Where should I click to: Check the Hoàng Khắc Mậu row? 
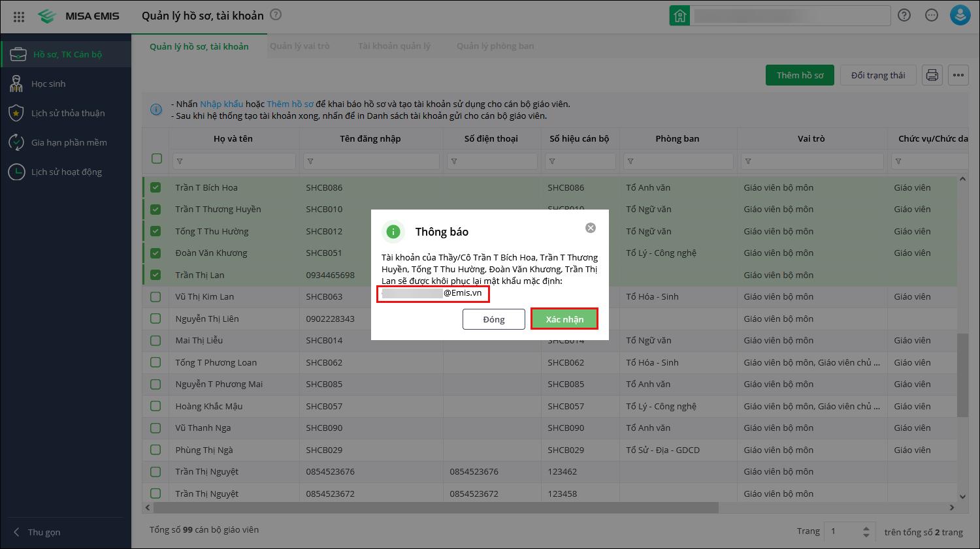click(155, 406)
